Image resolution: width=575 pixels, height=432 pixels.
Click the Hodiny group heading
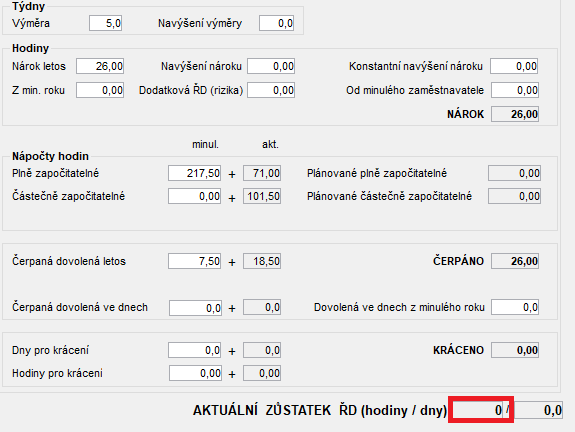pyautogui.click(x=30, y=48)
